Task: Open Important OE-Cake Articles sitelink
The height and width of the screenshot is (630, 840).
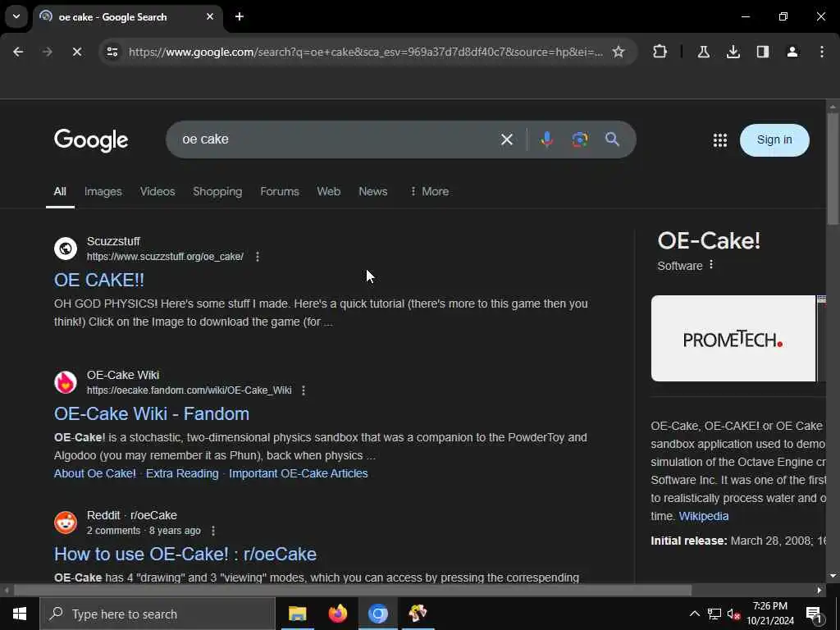Action: click(299, 473)
